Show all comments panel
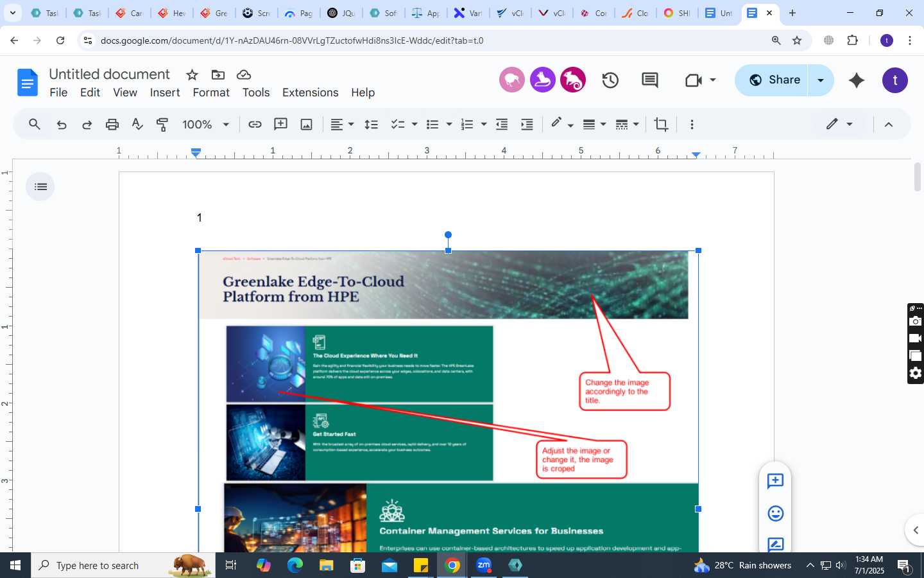The width and height of the screenshot is (924, 578). pyautogui.click(x=650, y=80)
